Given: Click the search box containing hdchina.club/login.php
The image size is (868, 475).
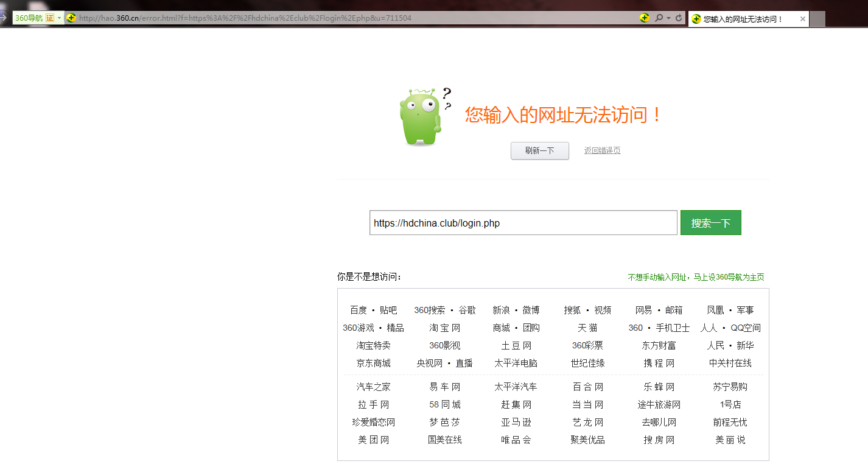Looking at the screenshot, I should [x=523, y=223].
